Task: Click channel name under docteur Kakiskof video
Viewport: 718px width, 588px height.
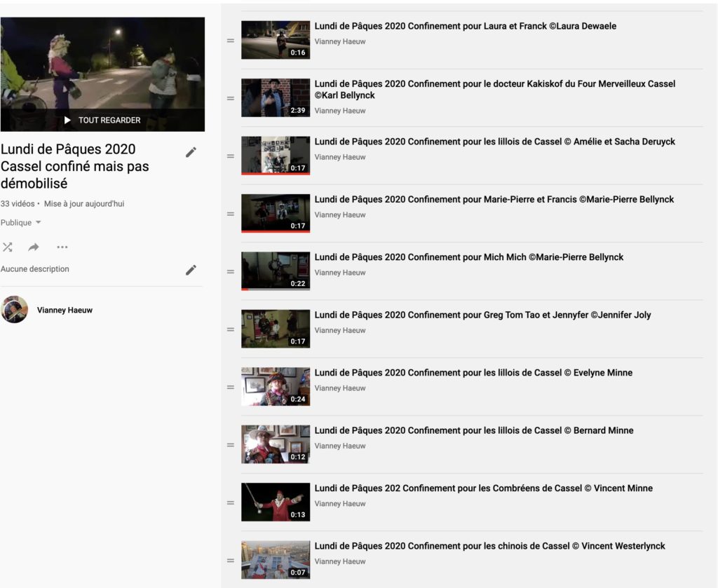Action: [x=340, y=111]
